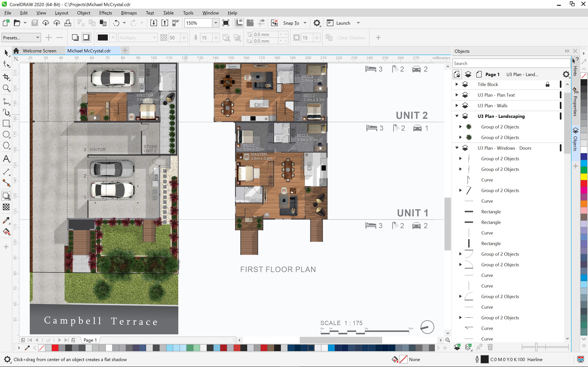Click the Michael McCrystal.cdr tab

(89, 50)
